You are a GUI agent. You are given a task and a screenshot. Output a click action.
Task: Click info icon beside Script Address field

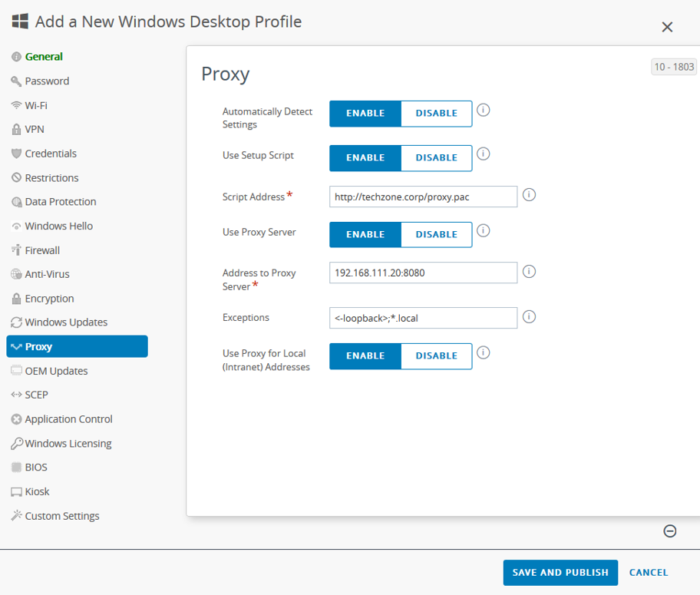click(x=529, y=195)
